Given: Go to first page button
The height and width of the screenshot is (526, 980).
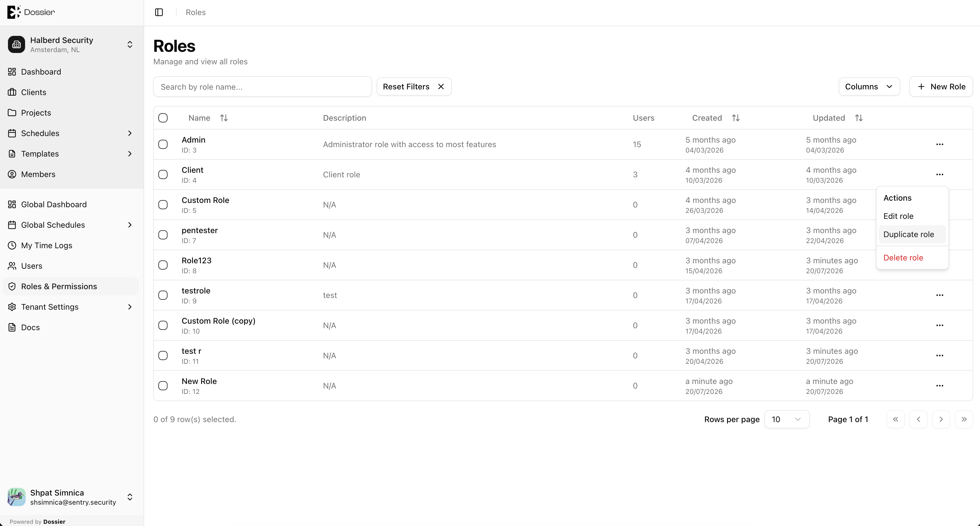Looking at the screenshot, I should point(896,419).
